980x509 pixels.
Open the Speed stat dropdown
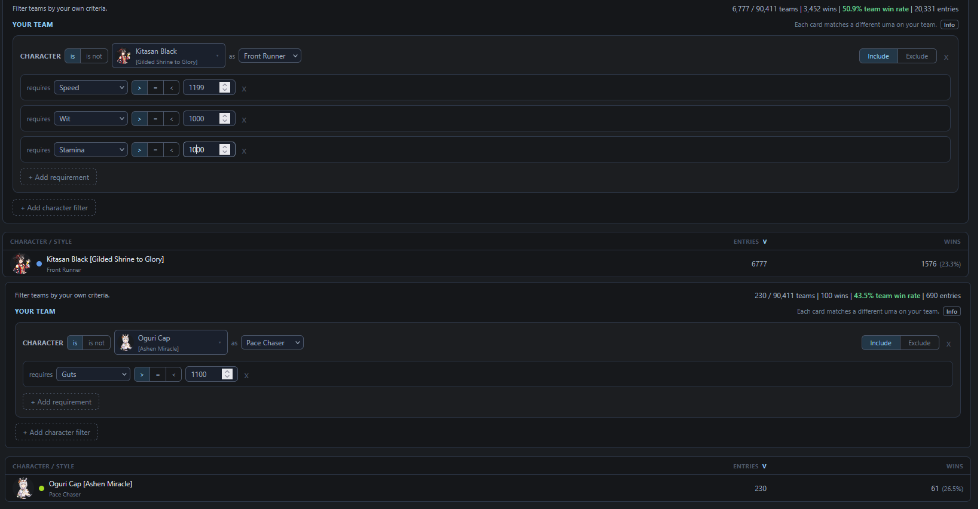tap(91, 88)
